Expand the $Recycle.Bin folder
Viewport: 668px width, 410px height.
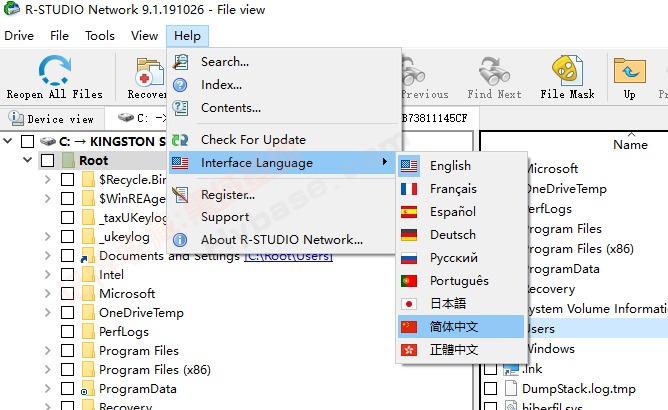(x=48, y=179)
